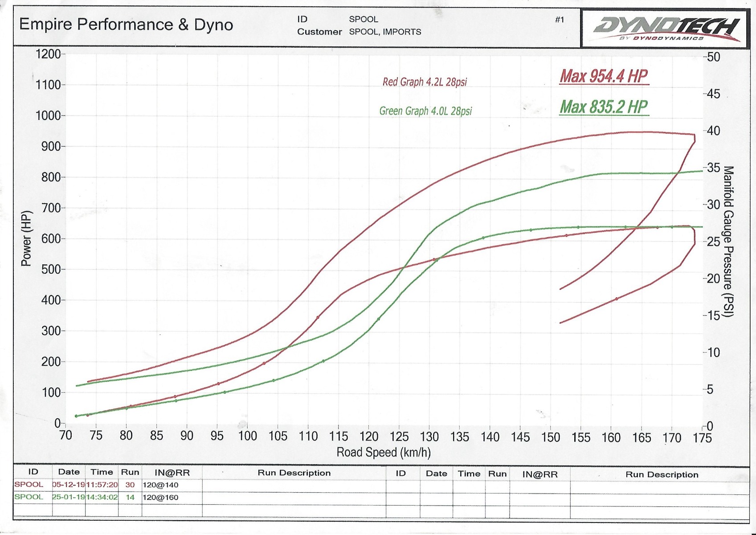Click the Road Speed (km/h) axis label
This screenshot has width=756, height=535.
(383, 453)
